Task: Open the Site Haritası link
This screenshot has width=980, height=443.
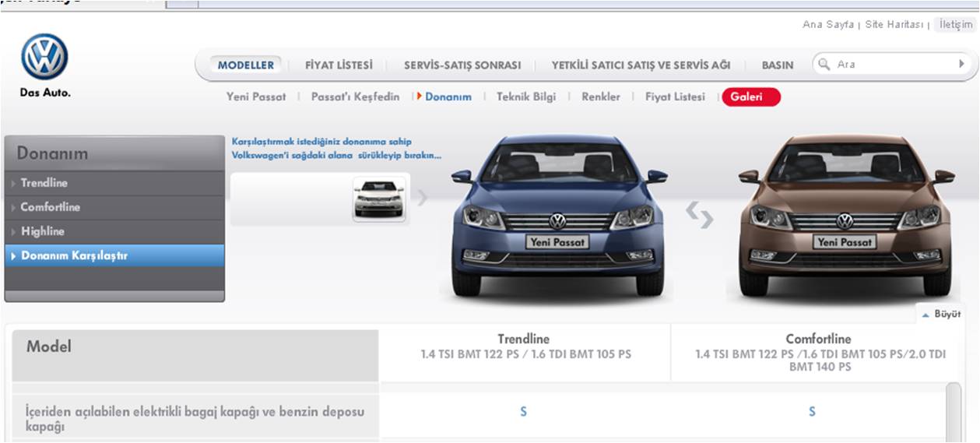Action: click(894, 25)
